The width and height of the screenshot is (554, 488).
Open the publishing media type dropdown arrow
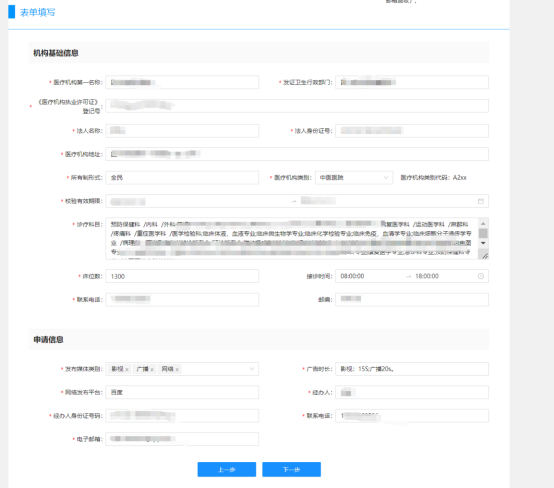(x=252, y=369)
